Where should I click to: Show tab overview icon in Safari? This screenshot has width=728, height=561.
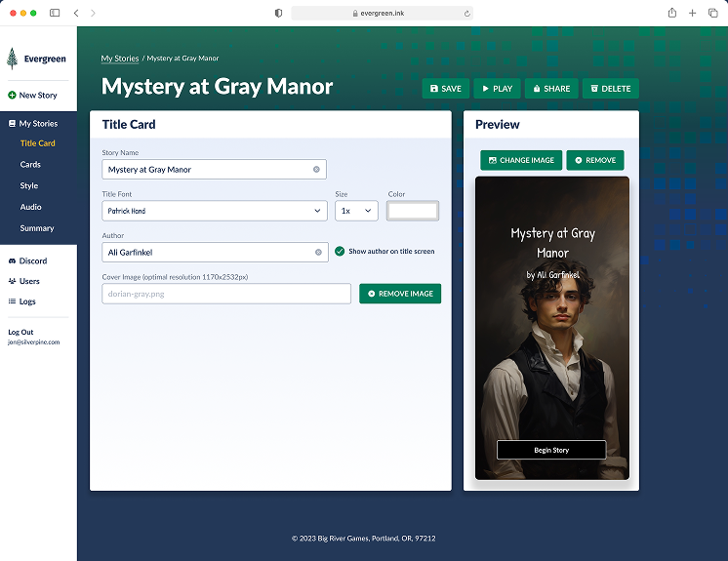(713, 13)
